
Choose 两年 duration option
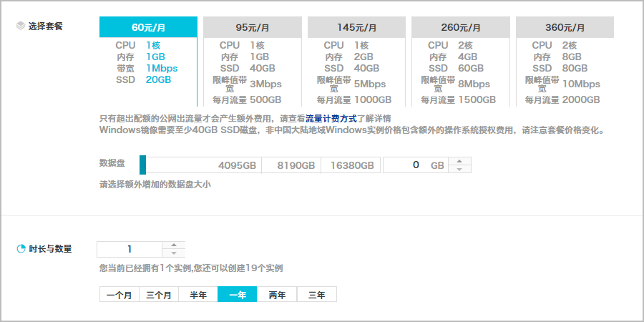click(277, 295)
